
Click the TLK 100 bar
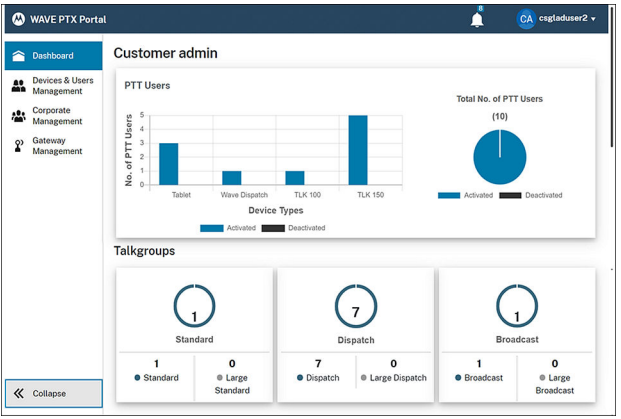click(x=295, y=178)
